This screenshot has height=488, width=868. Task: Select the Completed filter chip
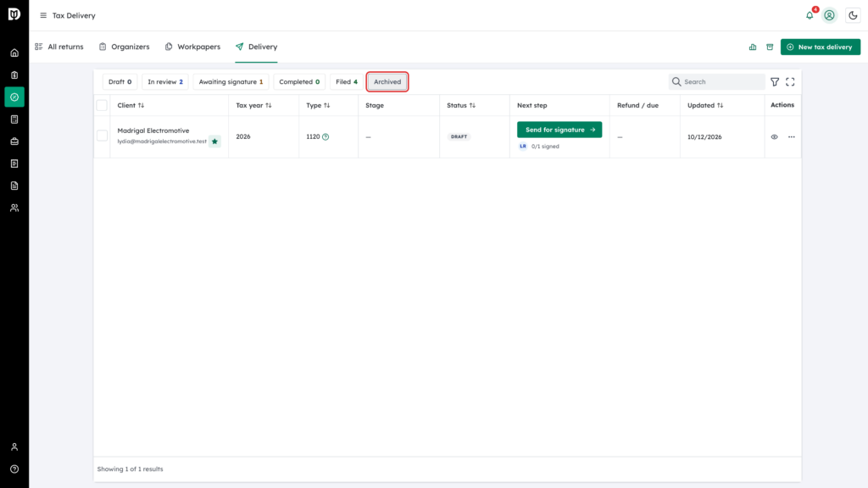click(x=299, y=82)
